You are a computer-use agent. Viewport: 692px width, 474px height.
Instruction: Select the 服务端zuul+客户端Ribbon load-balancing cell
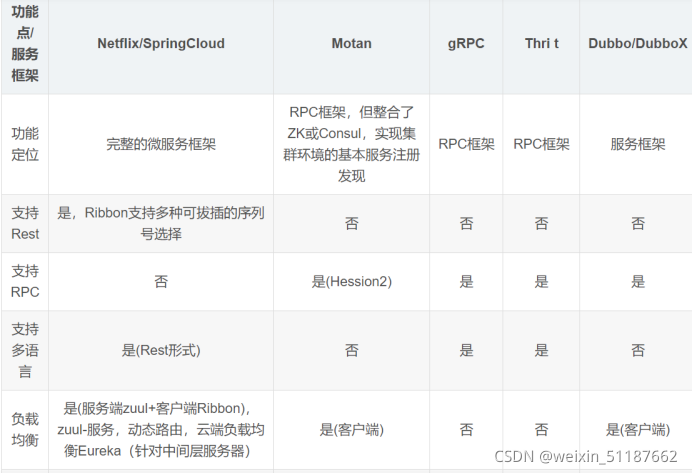(161, 430)
